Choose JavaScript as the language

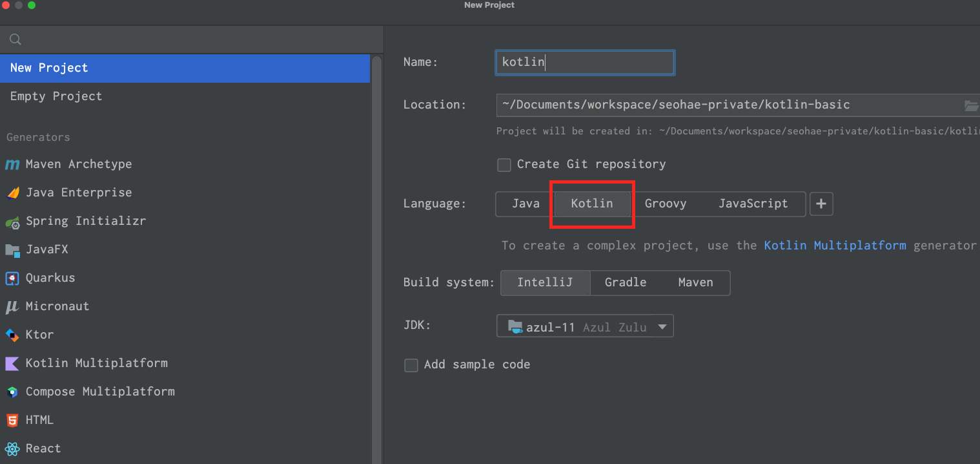pyautogui.click(x=753, y=204)
